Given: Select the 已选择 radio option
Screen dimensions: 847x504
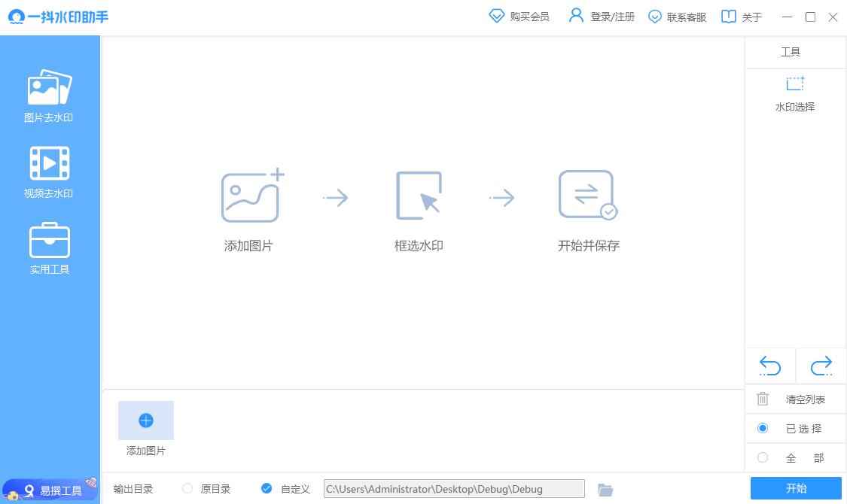Looking at the screenshot, I should [762, 428].
